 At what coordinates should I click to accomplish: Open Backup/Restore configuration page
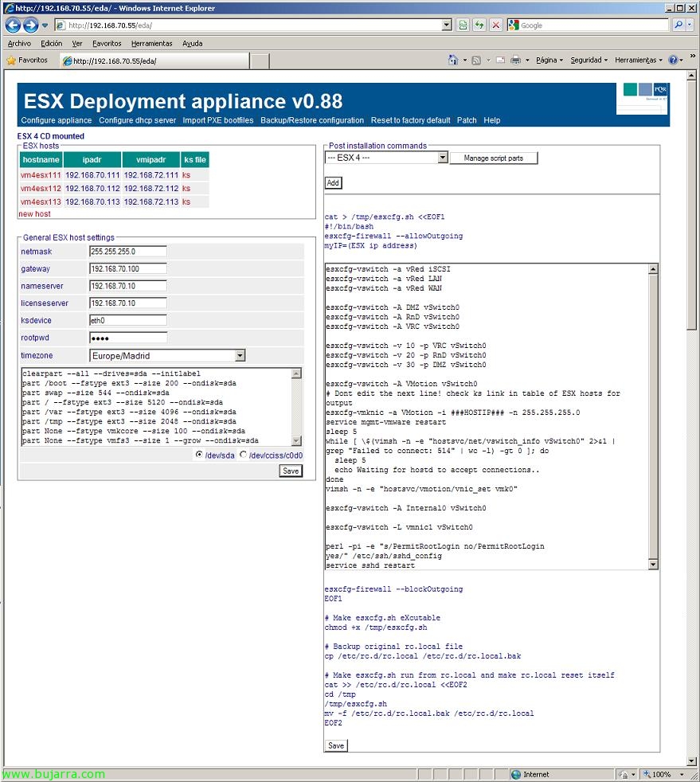tap(312, 120)
